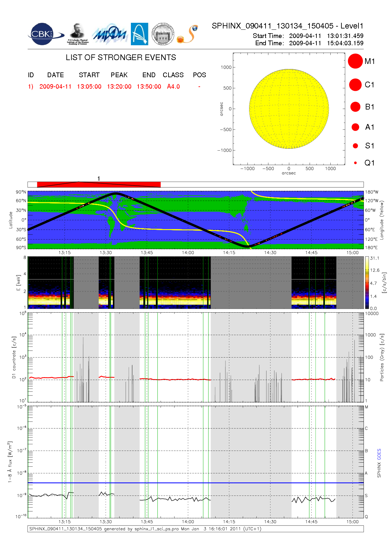Click the tiny Q1 red legend dot
The height and width of the screenshot is (555, 392).
(355, 163)
